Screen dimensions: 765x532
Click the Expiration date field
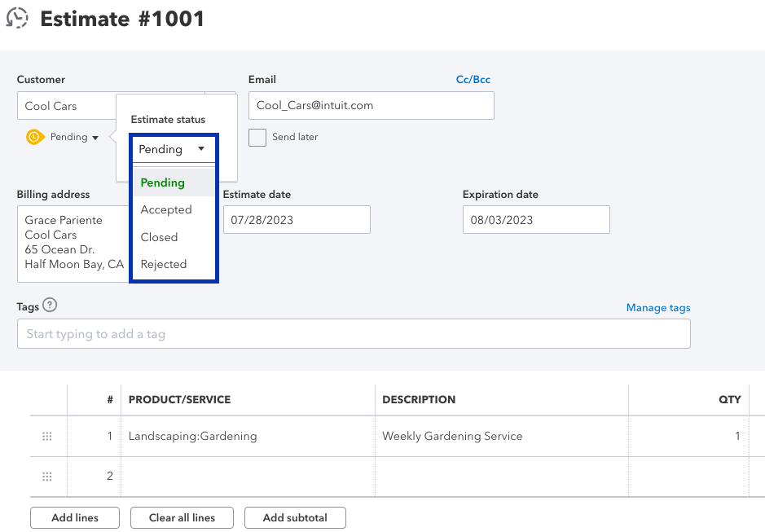tap(536, 220)
